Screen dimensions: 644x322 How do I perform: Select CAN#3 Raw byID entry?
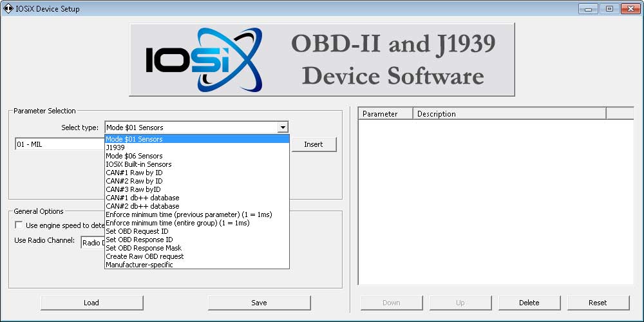click(197, 189)
